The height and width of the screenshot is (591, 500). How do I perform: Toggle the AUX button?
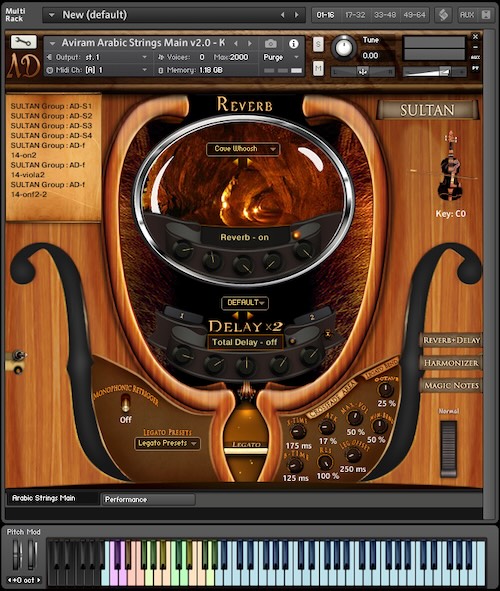click(467, 15)
